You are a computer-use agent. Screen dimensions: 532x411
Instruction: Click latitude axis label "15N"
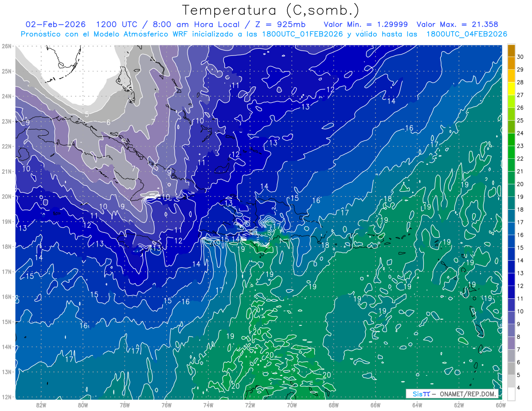click(x=6, y=321)
